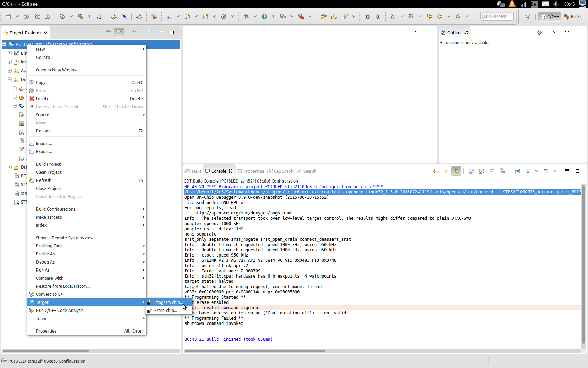Click the volume icon in system tray
Viewport: 588px width, 368px height.
[x=556, y=4]
